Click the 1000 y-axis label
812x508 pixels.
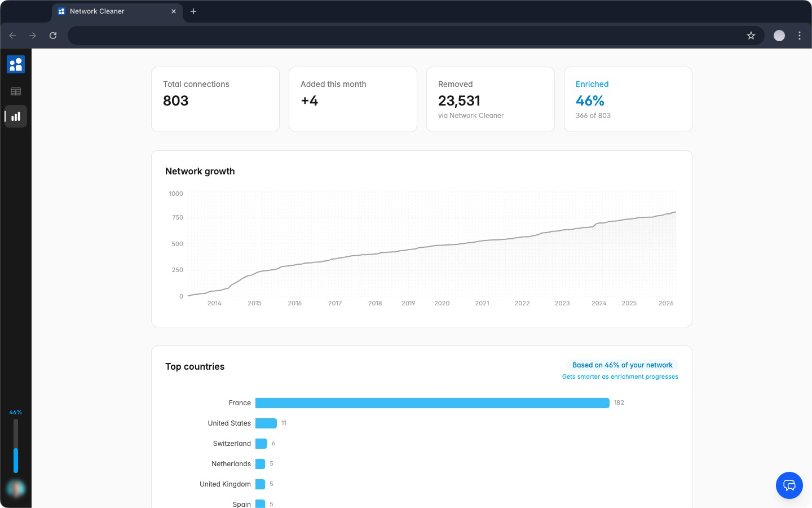[176, 194]
